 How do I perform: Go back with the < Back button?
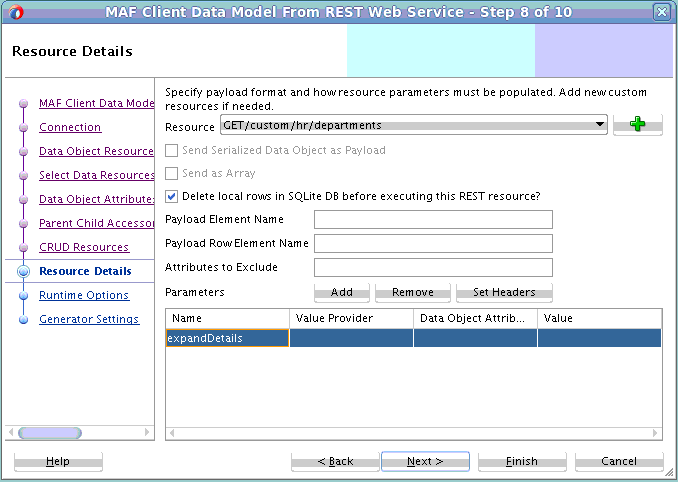point(335,461)
